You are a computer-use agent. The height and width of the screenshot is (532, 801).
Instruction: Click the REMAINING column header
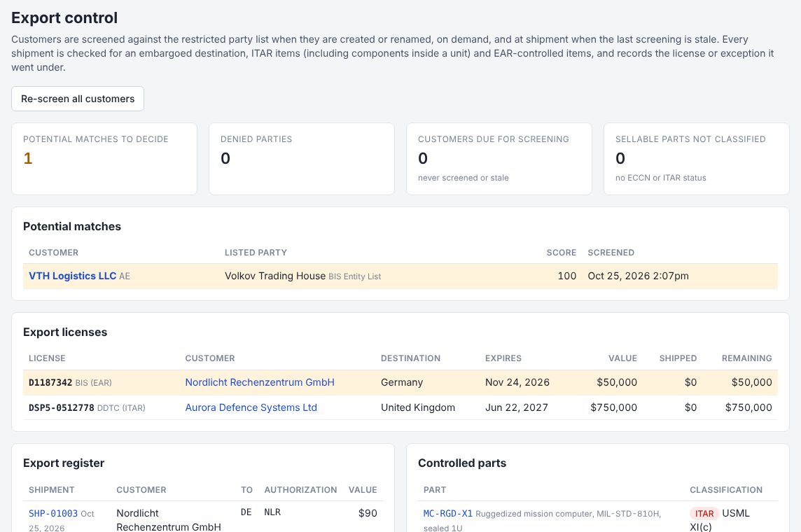tap(746, 358)
